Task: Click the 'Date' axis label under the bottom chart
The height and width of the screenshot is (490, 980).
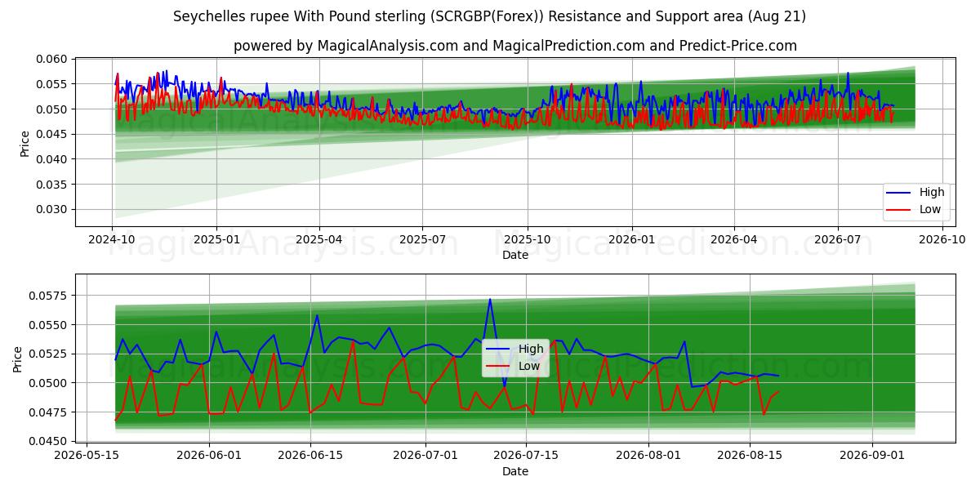Action: point(515,471)
